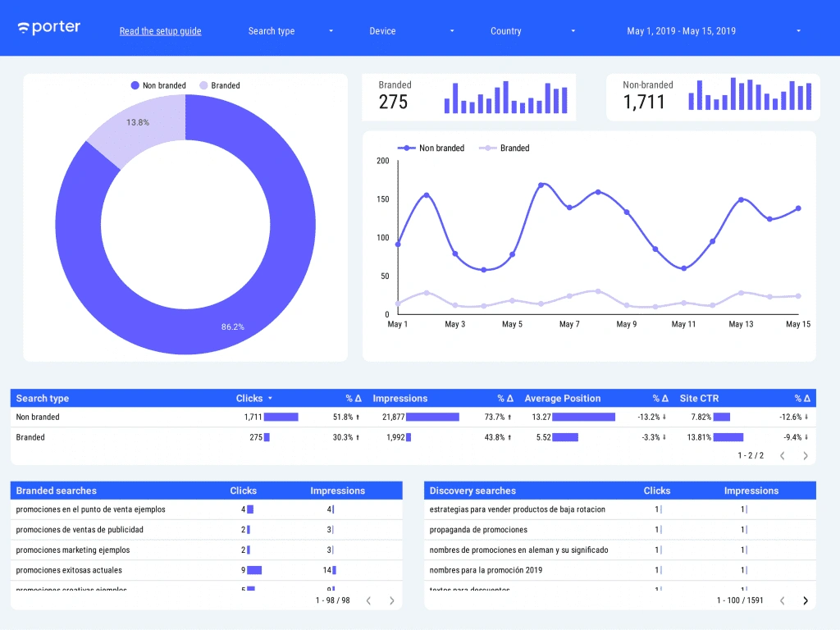The width and height of the screenshot is (840, 630).
Task: Toggle Branded series in line chart legend
Action: pyautogui.click(x=505, y=148)
